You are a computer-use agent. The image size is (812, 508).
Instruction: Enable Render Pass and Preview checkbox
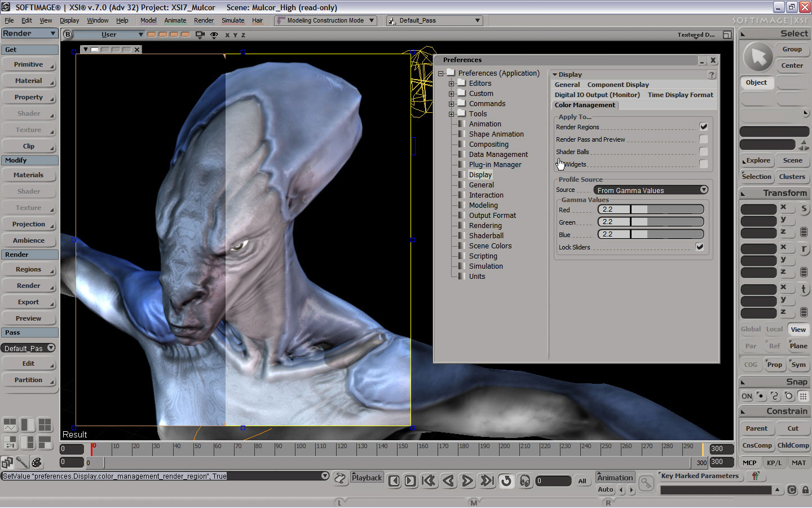[703, 139]
